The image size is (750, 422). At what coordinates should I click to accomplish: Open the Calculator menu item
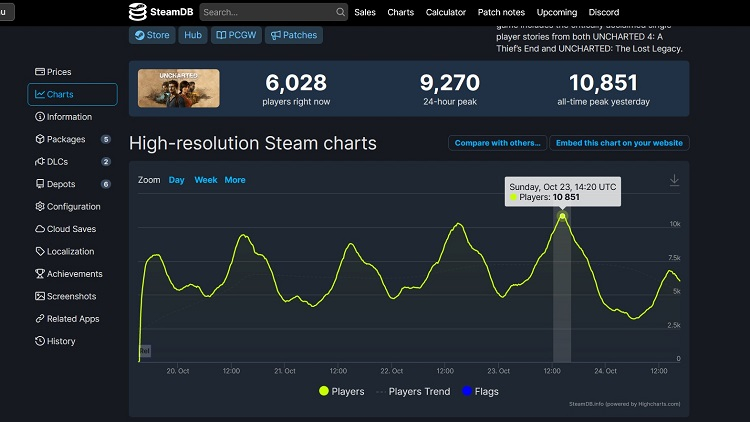tap(446, 12)
